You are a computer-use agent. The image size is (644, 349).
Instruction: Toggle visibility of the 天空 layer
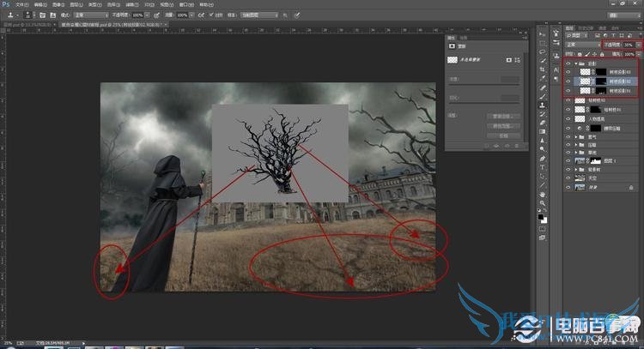pyautogui.click(x=568, y=177)
